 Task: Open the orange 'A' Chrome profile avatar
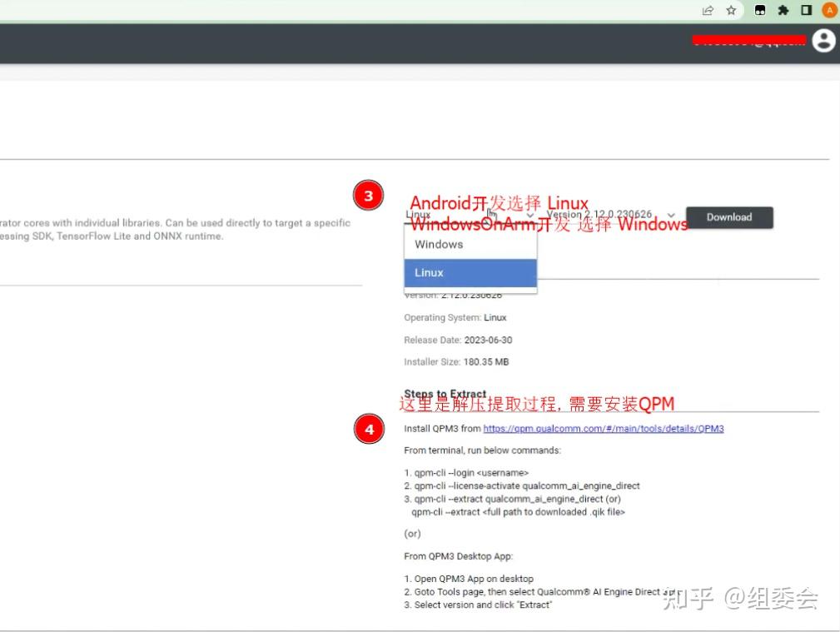828,10
